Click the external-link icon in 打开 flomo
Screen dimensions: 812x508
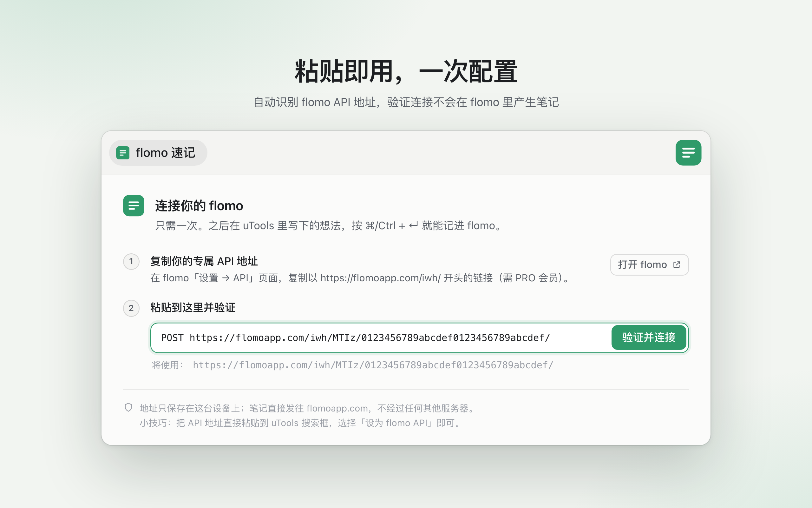point(677,265)
